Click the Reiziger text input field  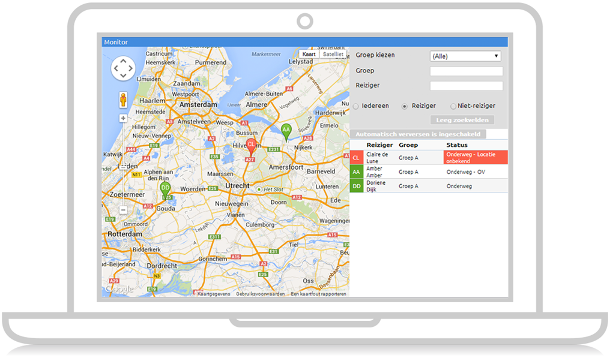coord(466,86)
